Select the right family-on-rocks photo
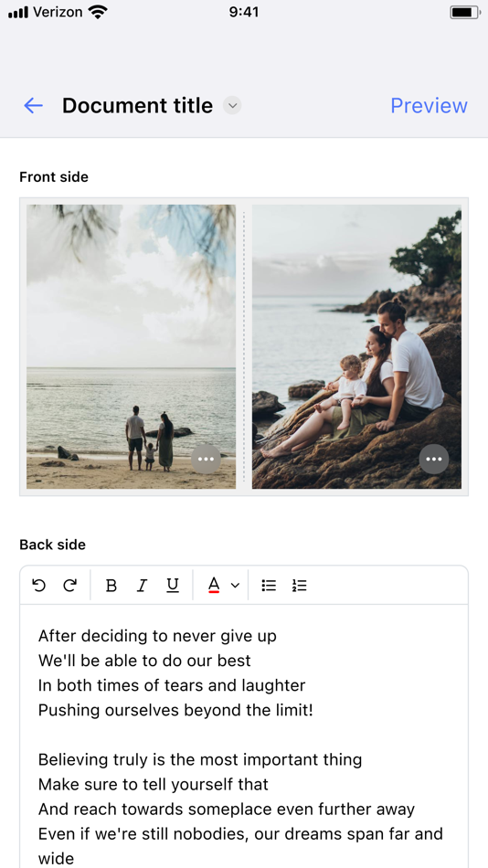 point(356,346)
